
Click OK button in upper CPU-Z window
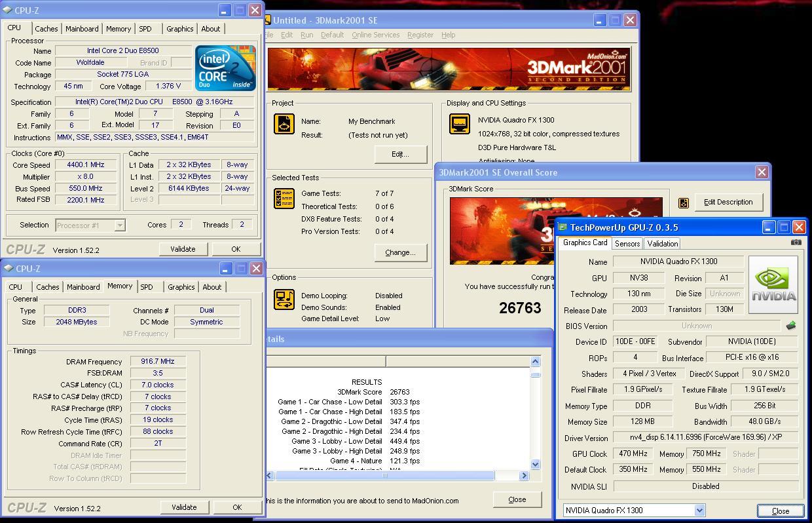pos(236,249)
